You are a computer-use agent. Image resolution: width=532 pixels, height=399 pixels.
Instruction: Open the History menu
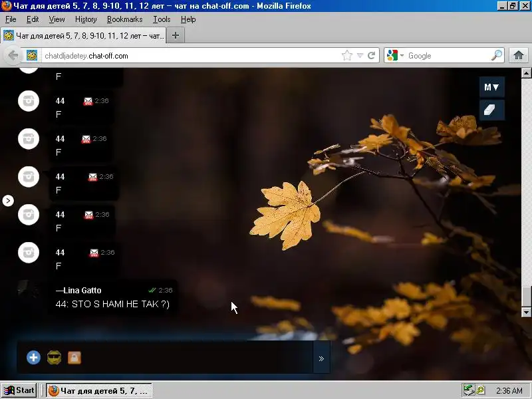pyautogui.click(x=86, y=19)
